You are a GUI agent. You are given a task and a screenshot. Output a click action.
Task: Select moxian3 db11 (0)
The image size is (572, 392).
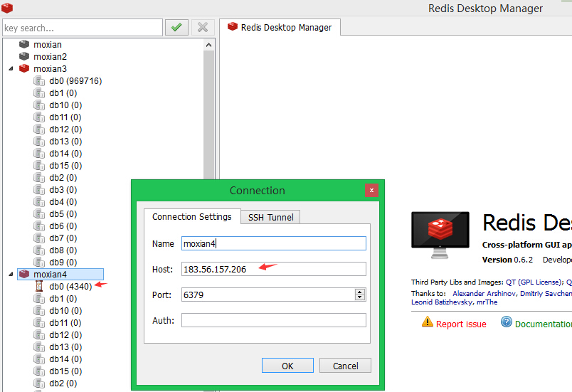tap(65, 117)
